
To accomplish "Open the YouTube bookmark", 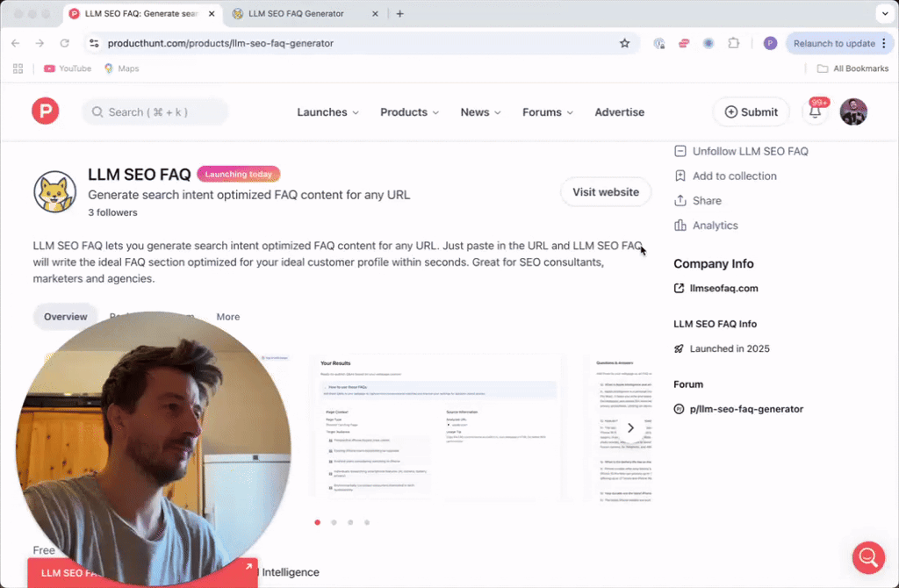I will pos(68,68).
